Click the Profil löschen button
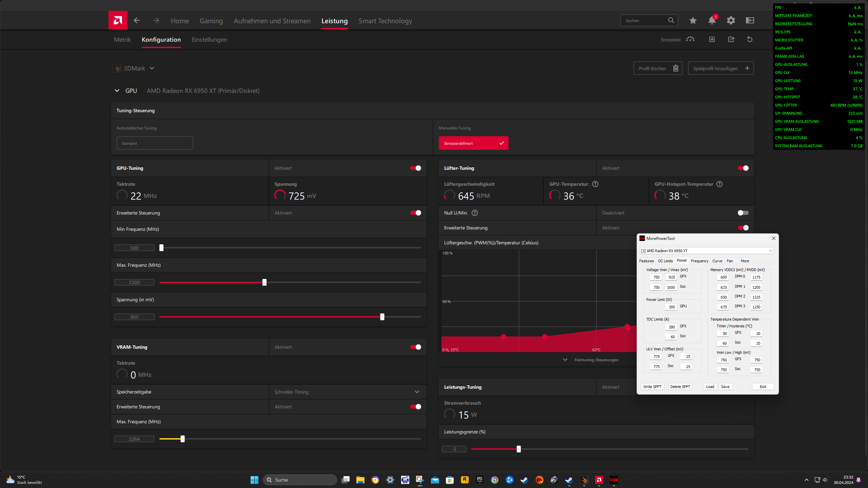868x488 pixels. pyautogui.click(x=657, y=68)
